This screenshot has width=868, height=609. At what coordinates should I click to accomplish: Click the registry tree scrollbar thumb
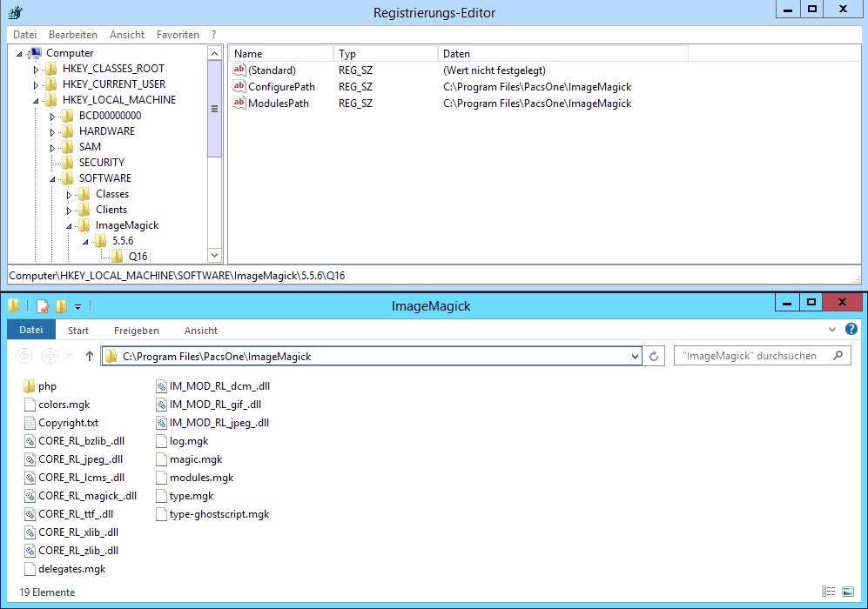pos(215,109)
